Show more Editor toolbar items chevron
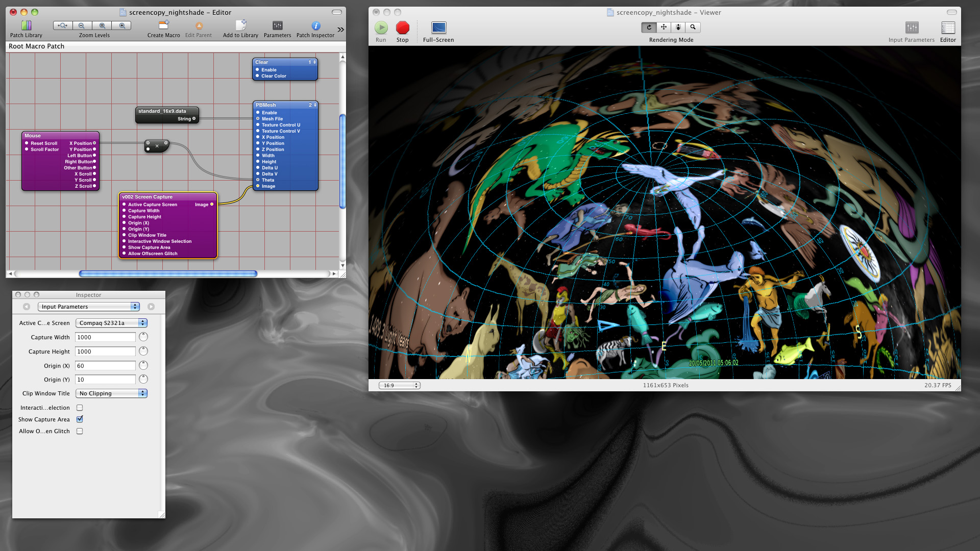This screenshot has height=551, width=980. pos(341,30)
